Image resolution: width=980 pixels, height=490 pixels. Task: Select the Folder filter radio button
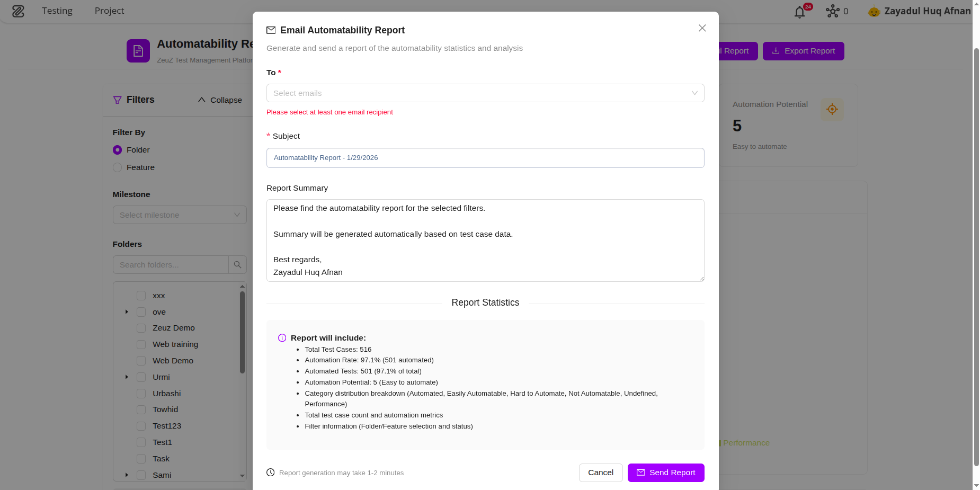[x=117, y=150]
